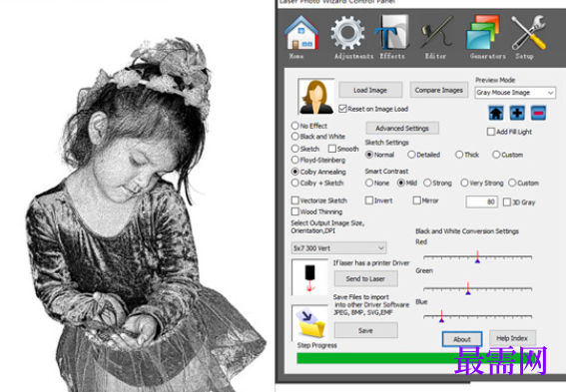Screen dimensions: 566x392
Task: Select Custom sketch setting
Action: (x=496, y=155)
